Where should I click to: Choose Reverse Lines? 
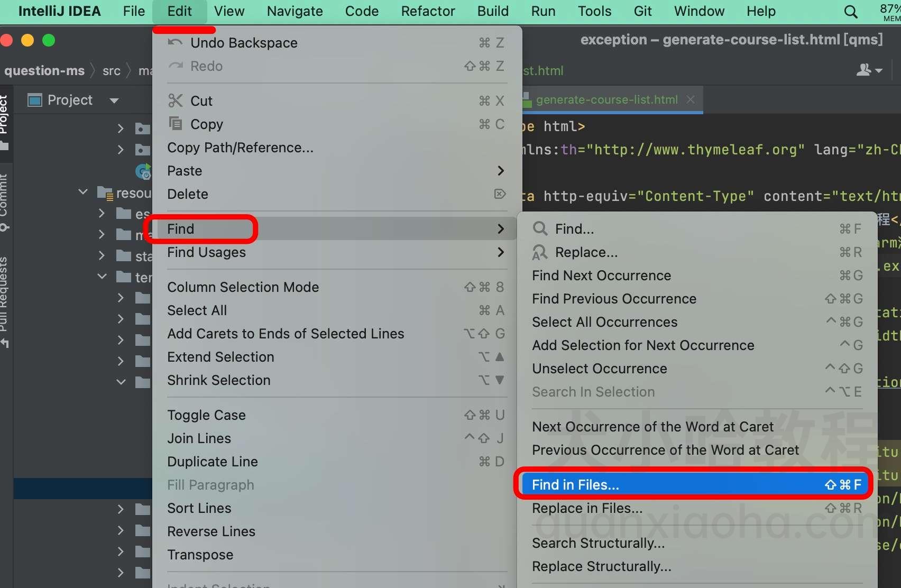click(336, 531)
